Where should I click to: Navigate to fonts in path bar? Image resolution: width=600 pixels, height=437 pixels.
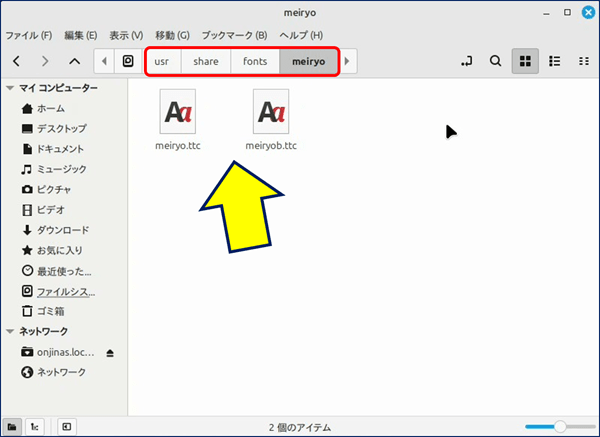click(255, 61)
